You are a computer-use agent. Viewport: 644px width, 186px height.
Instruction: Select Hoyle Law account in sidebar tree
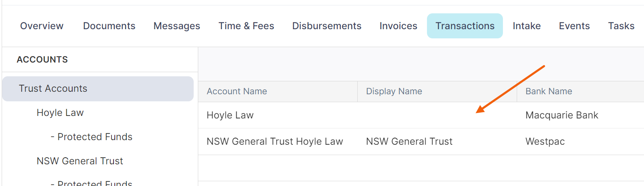tap(60, 113)
